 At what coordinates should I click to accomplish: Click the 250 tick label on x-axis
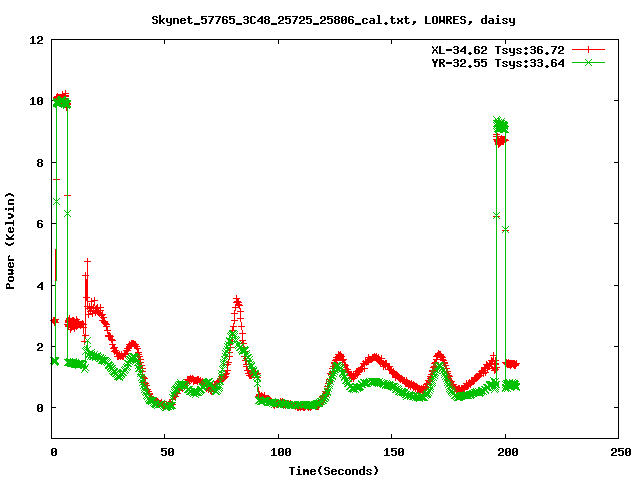coord(618,452)
